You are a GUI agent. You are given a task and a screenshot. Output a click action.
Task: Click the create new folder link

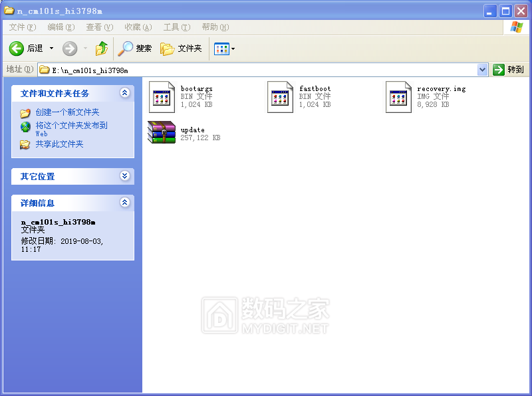(x=67, y=112)
